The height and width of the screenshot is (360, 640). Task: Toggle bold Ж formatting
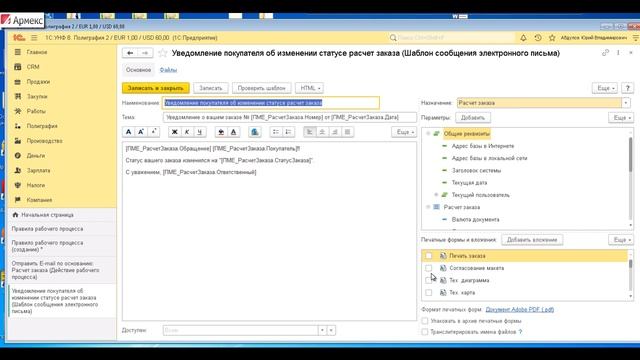click(174, 132)
